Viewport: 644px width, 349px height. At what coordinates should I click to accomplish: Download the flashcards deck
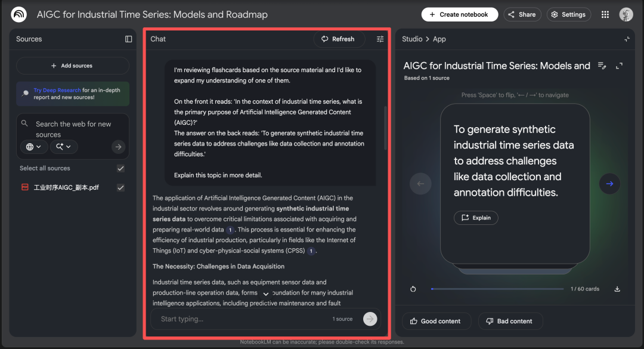617,289
